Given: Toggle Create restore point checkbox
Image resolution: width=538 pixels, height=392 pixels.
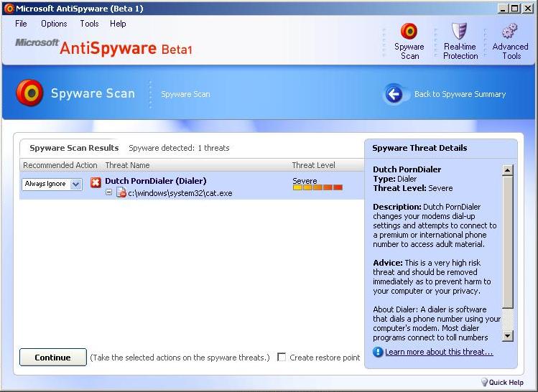Looking at the screenshot, I should point(282,357).
